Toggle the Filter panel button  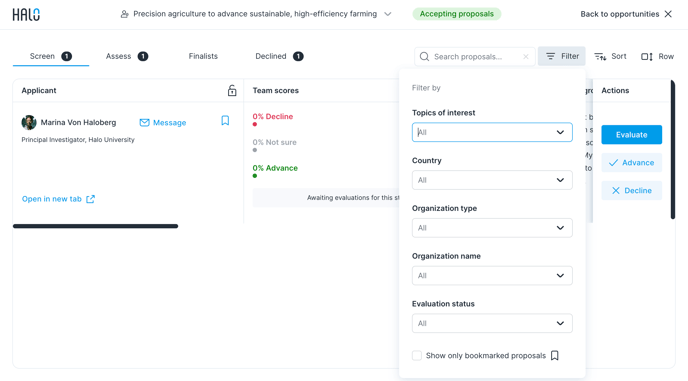[562, 56]
